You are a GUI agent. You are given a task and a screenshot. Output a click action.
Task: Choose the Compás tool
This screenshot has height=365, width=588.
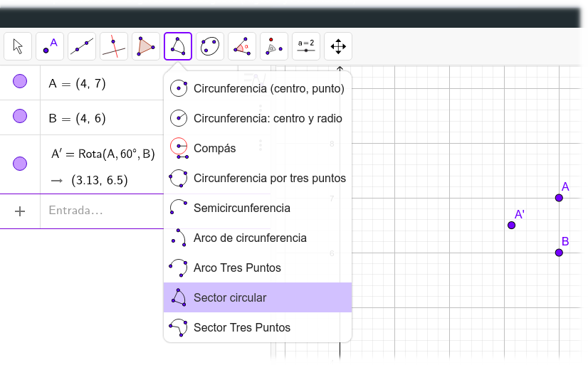258,149
